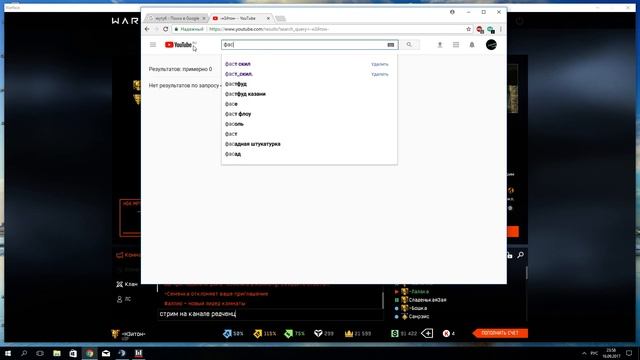
Task: Choose suggestion "фасоль"
Action: coord(234,124)
